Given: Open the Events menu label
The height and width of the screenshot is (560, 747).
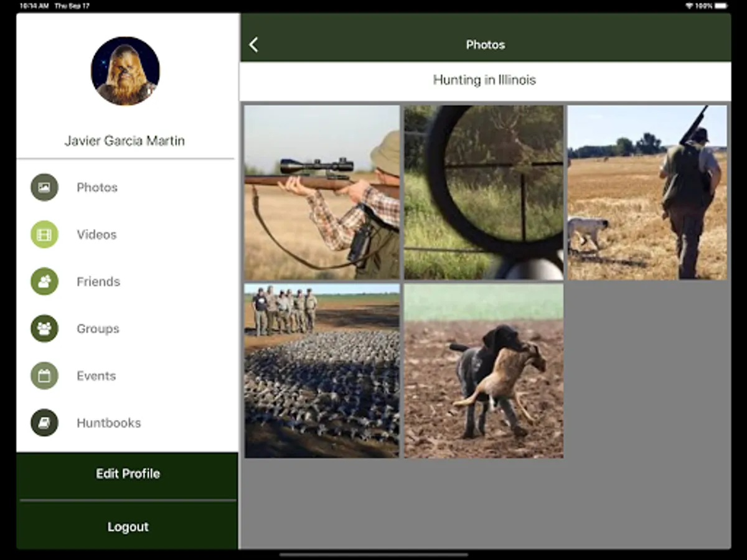Looking at the screenshot, I should [96, 376].
